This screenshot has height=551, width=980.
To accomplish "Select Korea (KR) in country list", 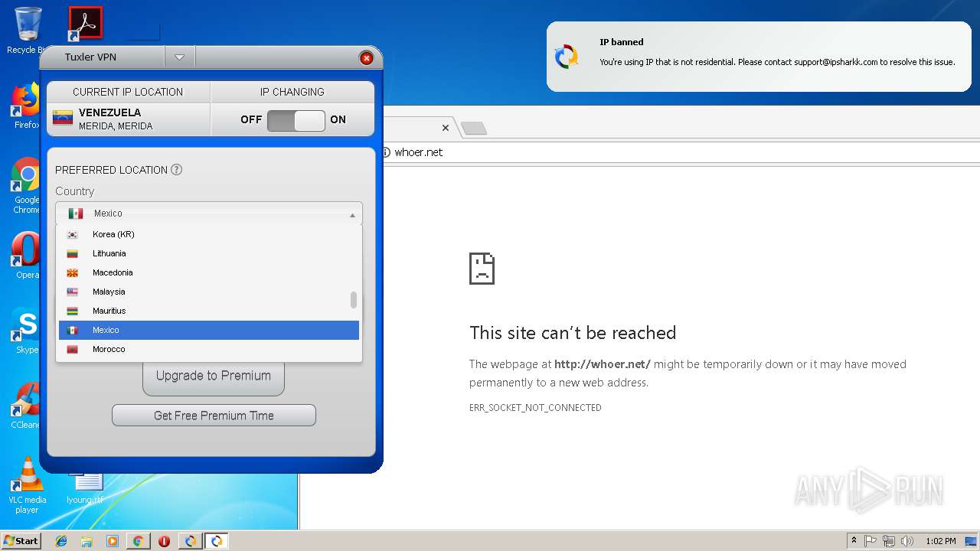I will (208, 234).
